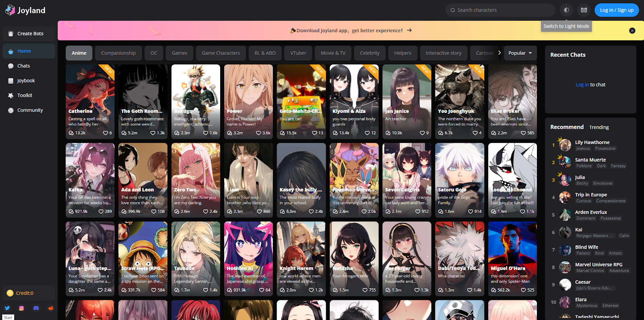Close the app download banner
The height and width of the screenshot is (320, 644).
632,31
